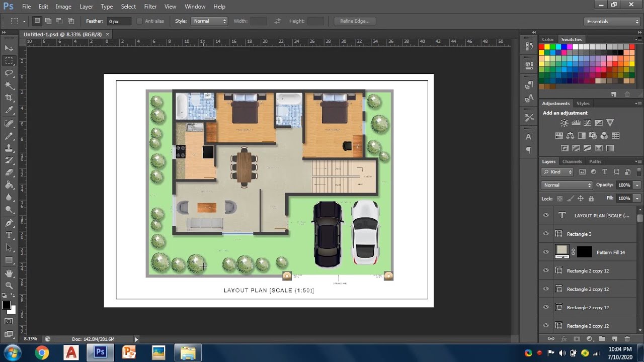Add a layer style with fx icon

coord(564,339)
